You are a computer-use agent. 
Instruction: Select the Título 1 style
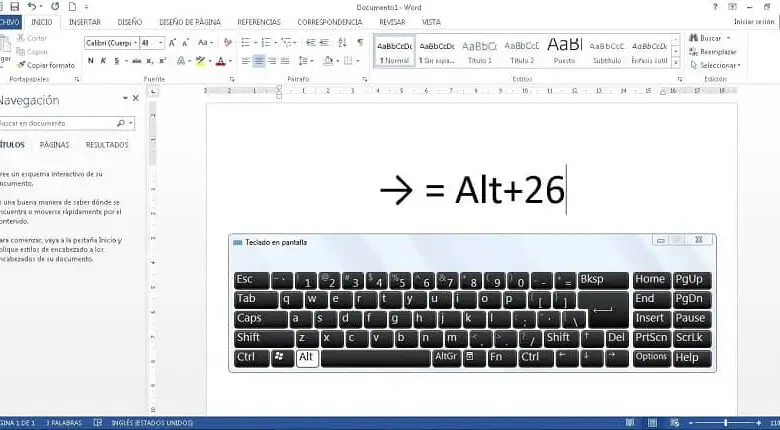tap(479, 52)
